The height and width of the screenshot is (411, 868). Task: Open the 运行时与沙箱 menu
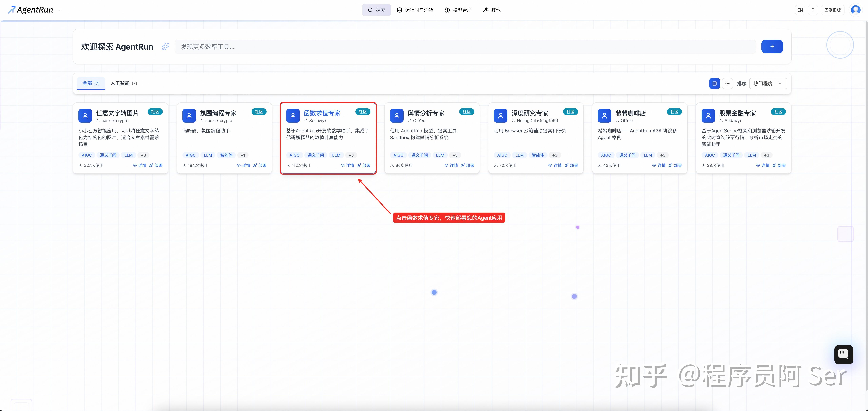(x=415, y=10)
